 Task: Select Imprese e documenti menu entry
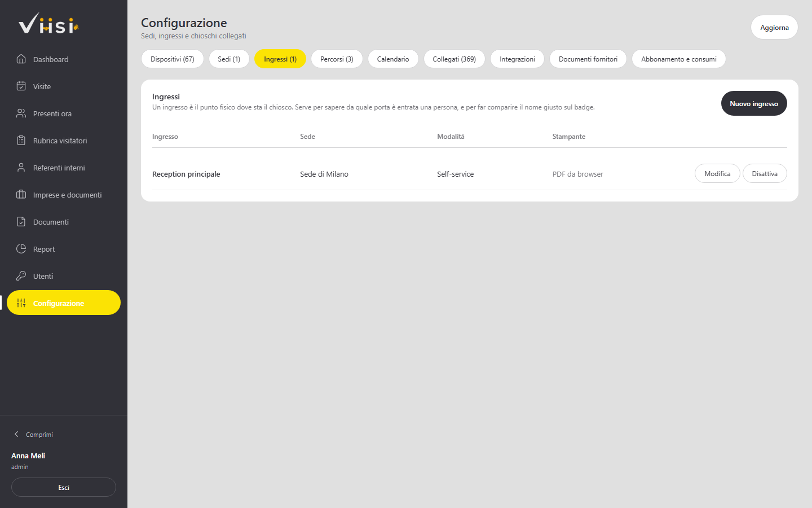pyautogui.click(x=64, y=195)
